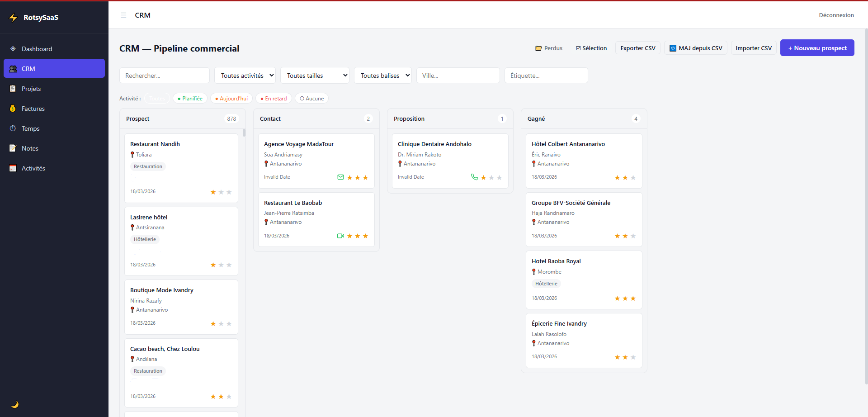Viewport: 868px width, 417px height.
Task: Click phone icon on Clinique Dentaire Andohalo card
Action: pyautogui.click(x=474, y=177)
